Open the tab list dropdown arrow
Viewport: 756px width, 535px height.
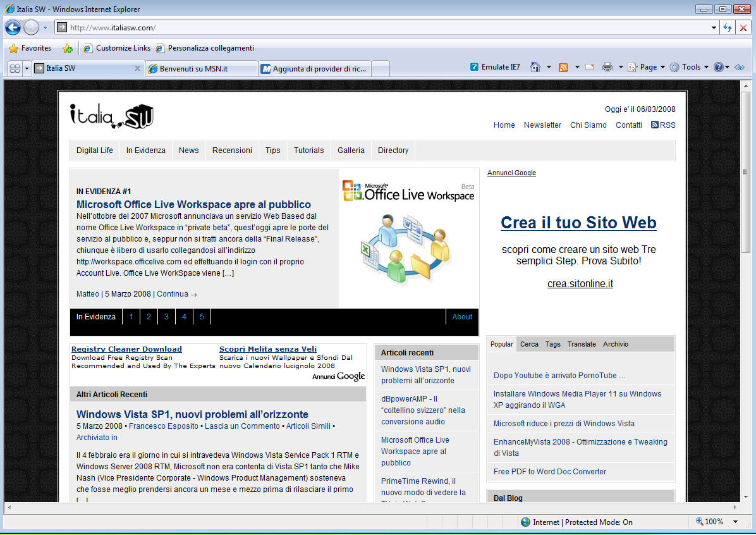click(27, 68)
